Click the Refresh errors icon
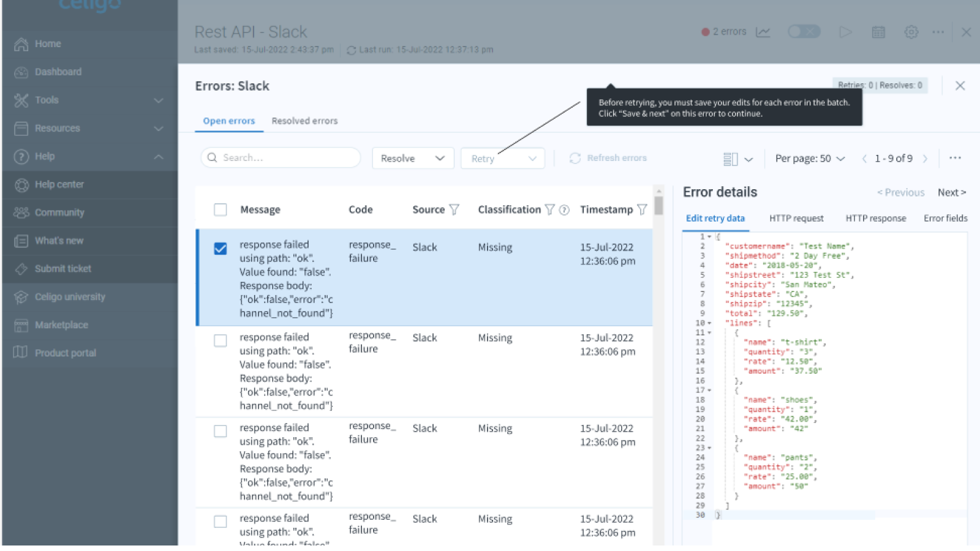Screen dimensions: 980x551 click(x=575, y=159)
